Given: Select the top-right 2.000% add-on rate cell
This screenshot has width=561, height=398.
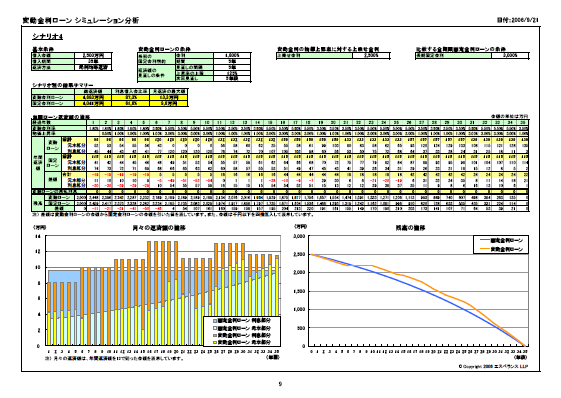Looking at the screenshot, I should click(371, 55).
